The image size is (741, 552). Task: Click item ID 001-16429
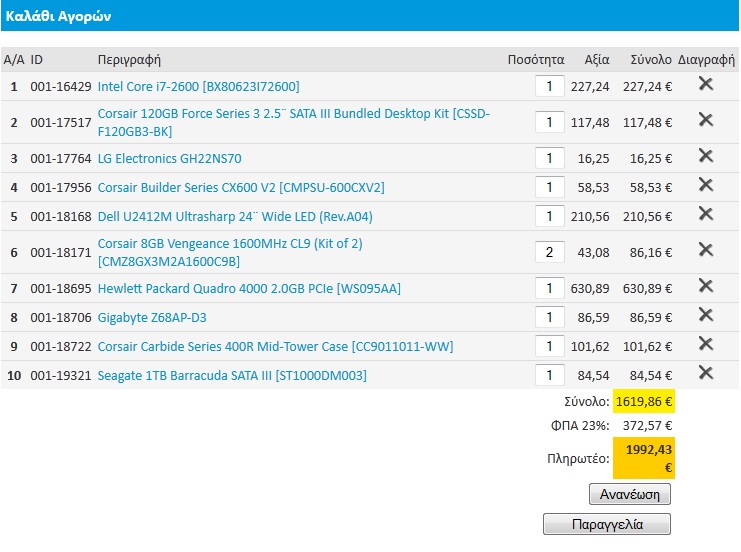pos(60,86)
